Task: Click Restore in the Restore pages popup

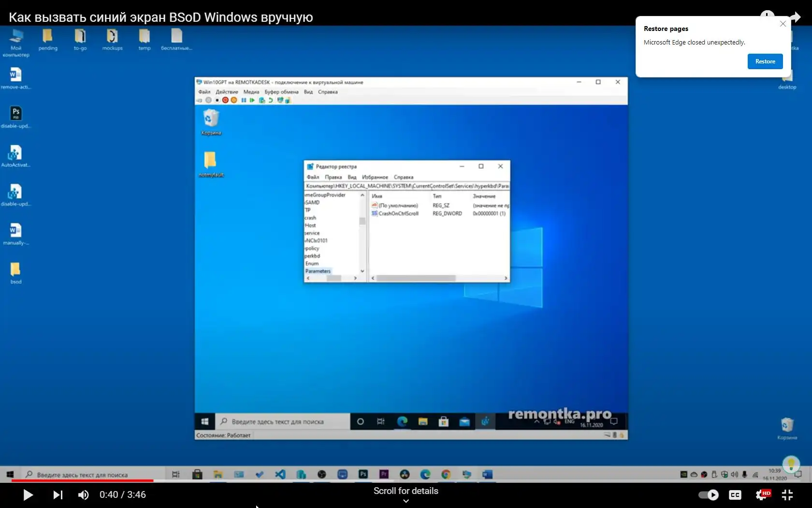Action: point(765,61)
